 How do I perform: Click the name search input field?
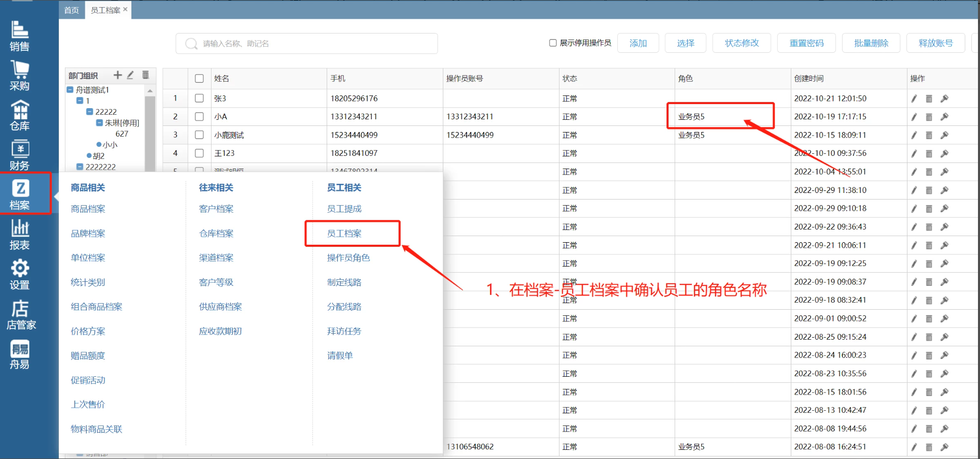(x=314, y=44)
